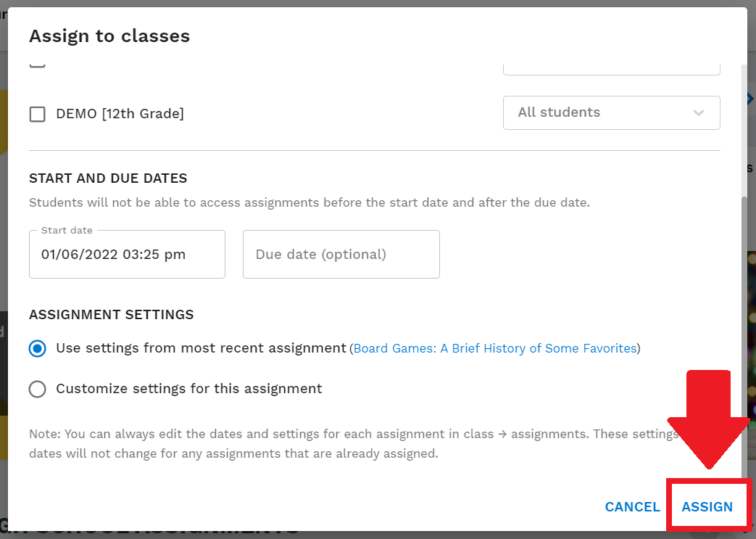Expand the student selection dropdown chevron

698,112
